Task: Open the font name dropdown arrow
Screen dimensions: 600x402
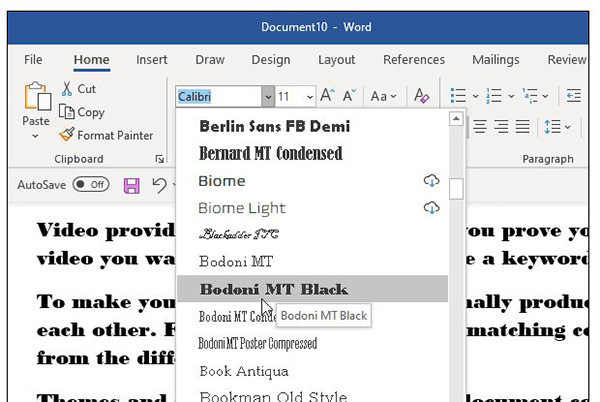Action: coord(268,97)
